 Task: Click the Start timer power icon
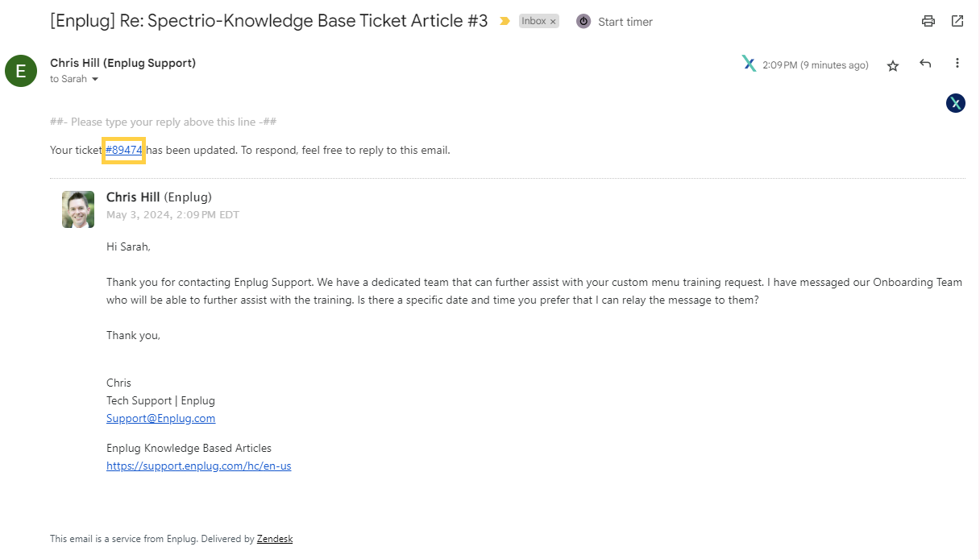coord(583,22)
